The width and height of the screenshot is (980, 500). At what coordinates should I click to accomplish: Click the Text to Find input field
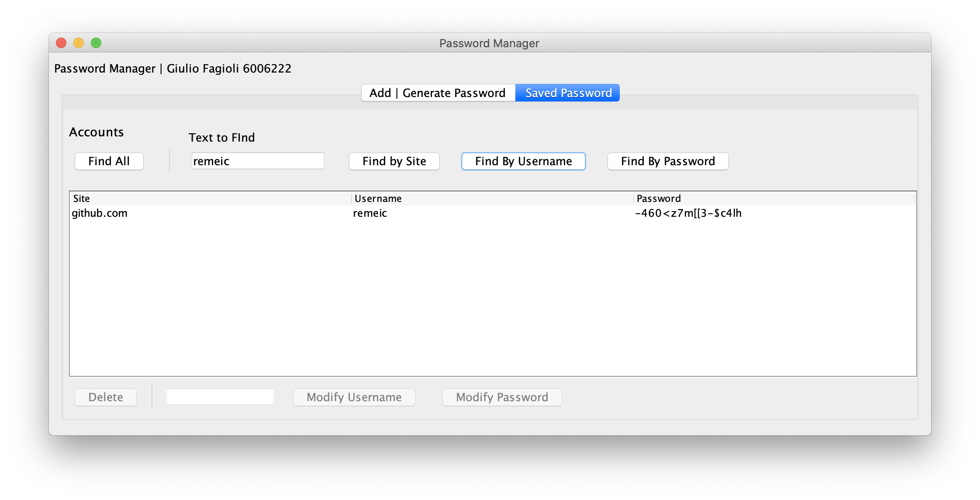point(257,161)
